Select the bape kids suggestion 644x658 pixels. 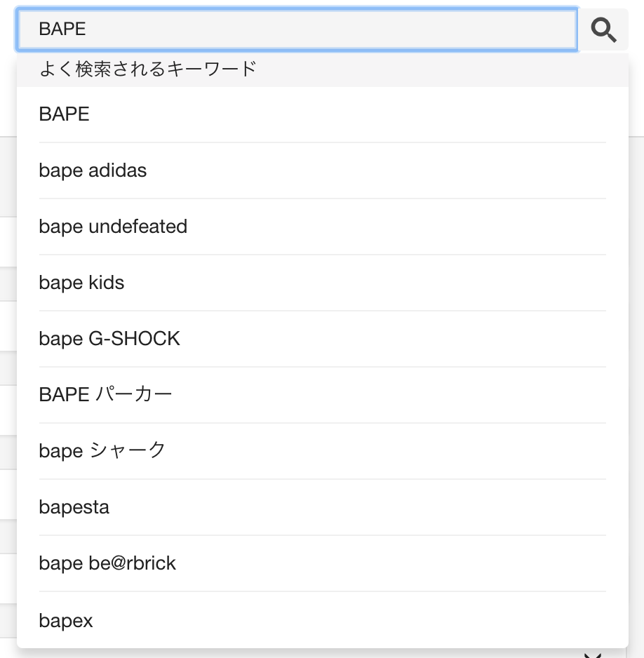[x=322, y=283]
